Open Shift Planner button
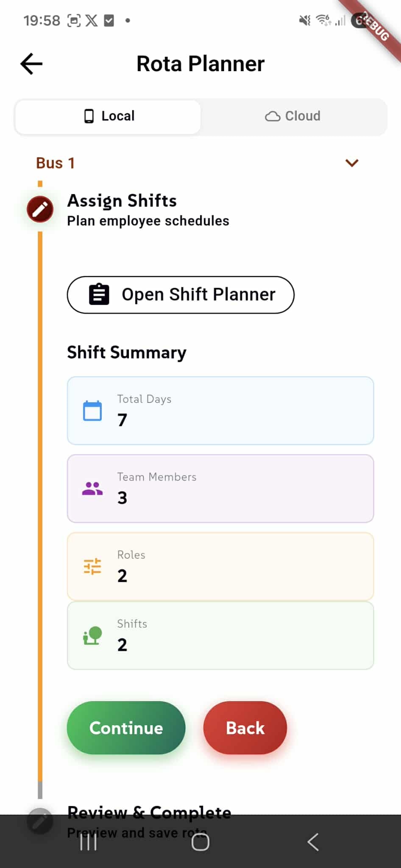 pos(181,295)
